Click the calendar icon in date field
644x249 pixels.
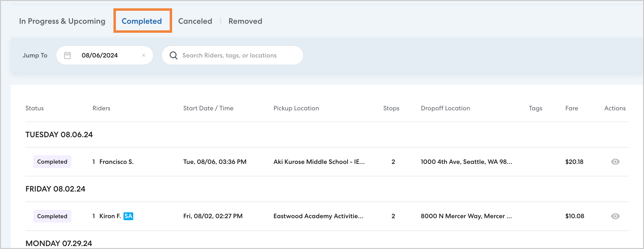67,55
